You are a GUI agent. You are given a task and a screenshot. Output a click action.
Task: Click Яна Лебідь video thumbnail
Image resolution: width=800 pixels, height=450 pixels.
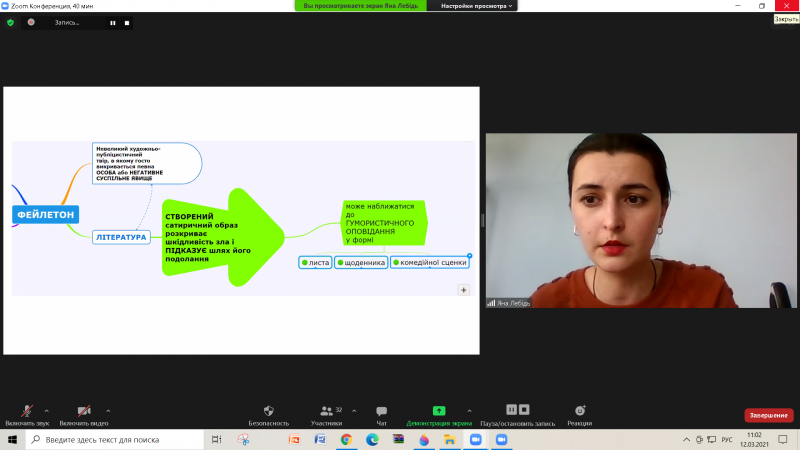click(641, 220)
